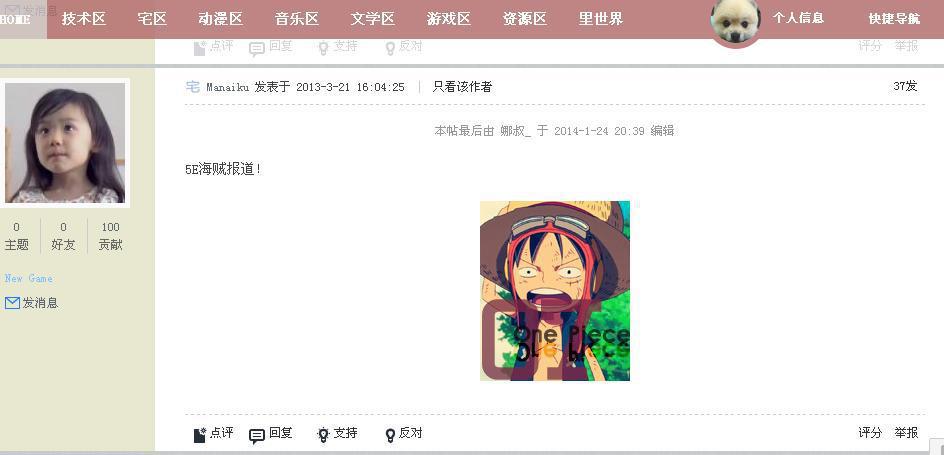This screenshot has height=455, width=944.
Task: Click the 宅 badge icon next to Manaiku
Action: tap(193, 87)
